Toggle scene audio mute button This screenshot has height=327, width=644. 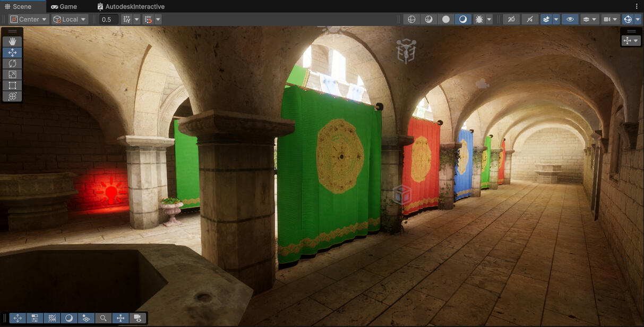coord(529,19)
